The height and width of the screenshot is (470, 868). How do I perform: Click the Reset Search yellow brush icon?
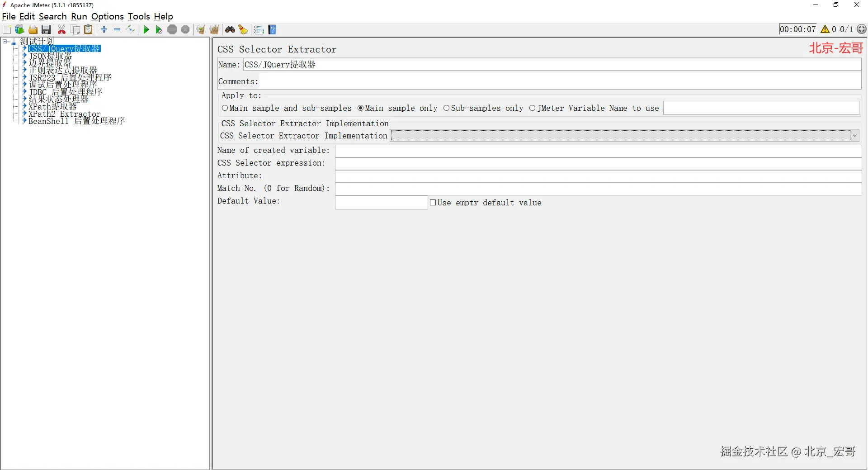coord(243,29)
